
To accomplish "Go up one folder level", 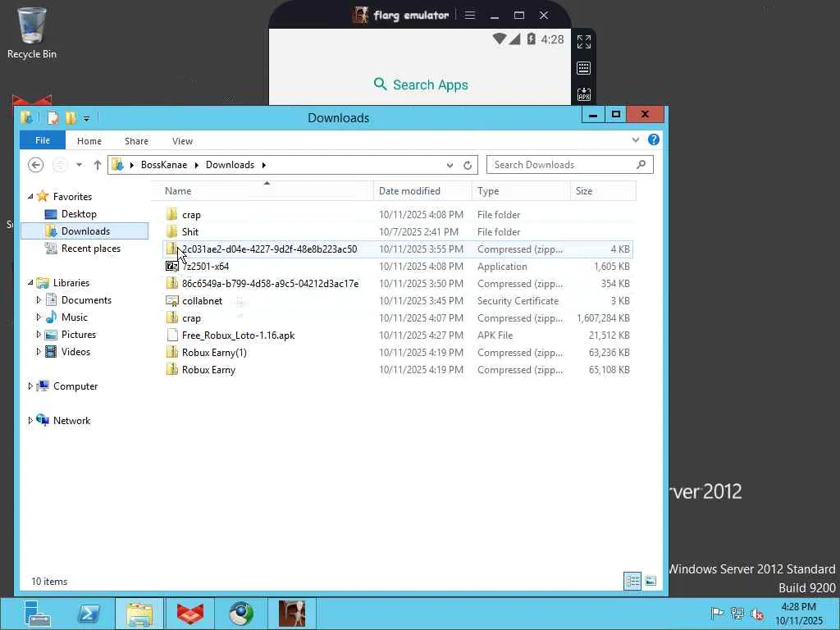I will (97, 165).
